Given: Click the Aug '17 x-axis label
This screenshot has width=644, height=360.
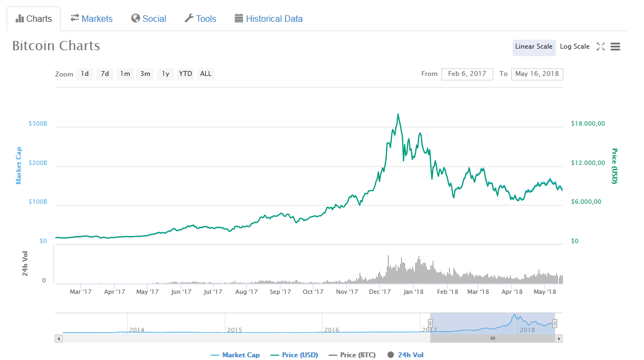Looking at the screenshot, I should pos(247,292).
